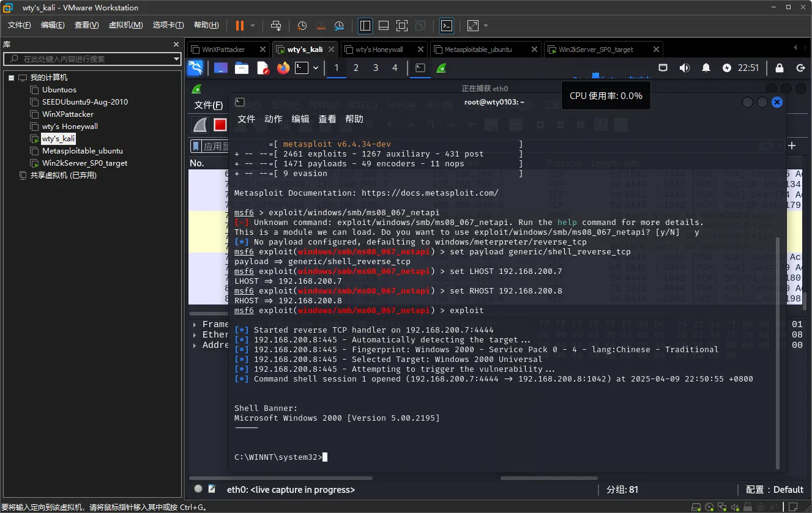Click Wireshark's red stop capture button
This screenshot has width=812, height=513.
tap(220, 125)
